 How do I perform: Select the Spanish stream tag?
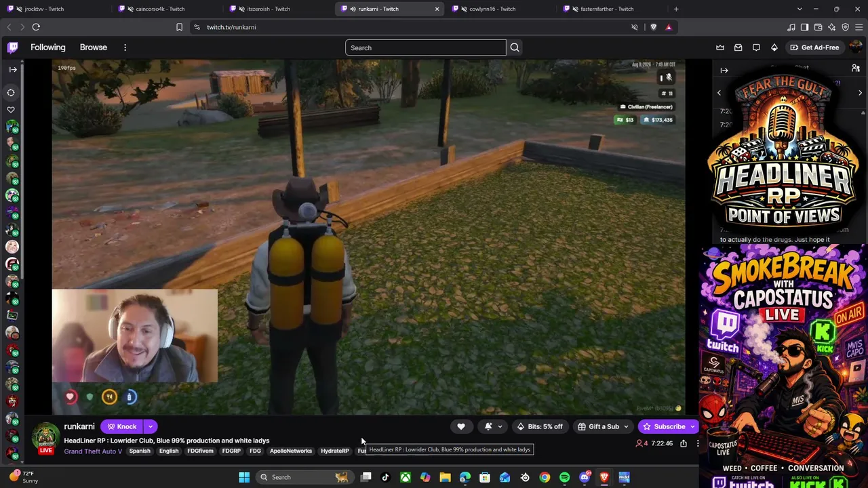140,451
